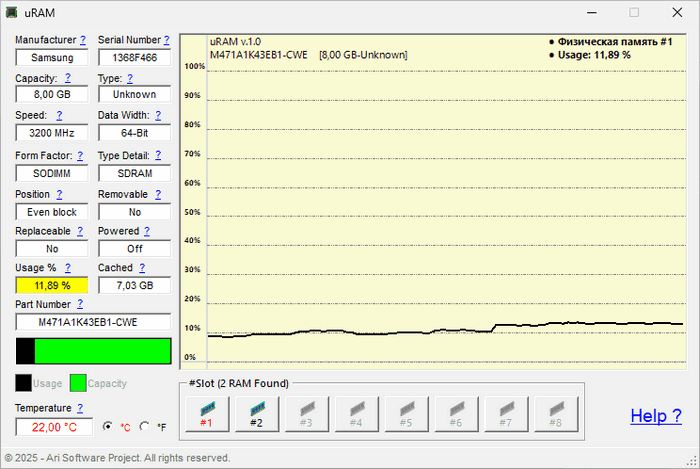700x469 pixels.
Task: Click the question mark next to Temperature
Action: tap(79, 408)
